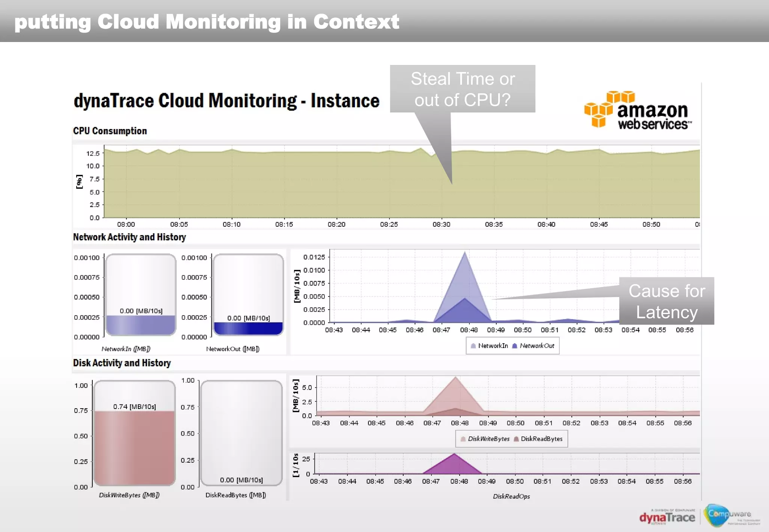Click the 'Network Activity and History' heading
This screenshot has width=769, height=532.
coord(130,237)
